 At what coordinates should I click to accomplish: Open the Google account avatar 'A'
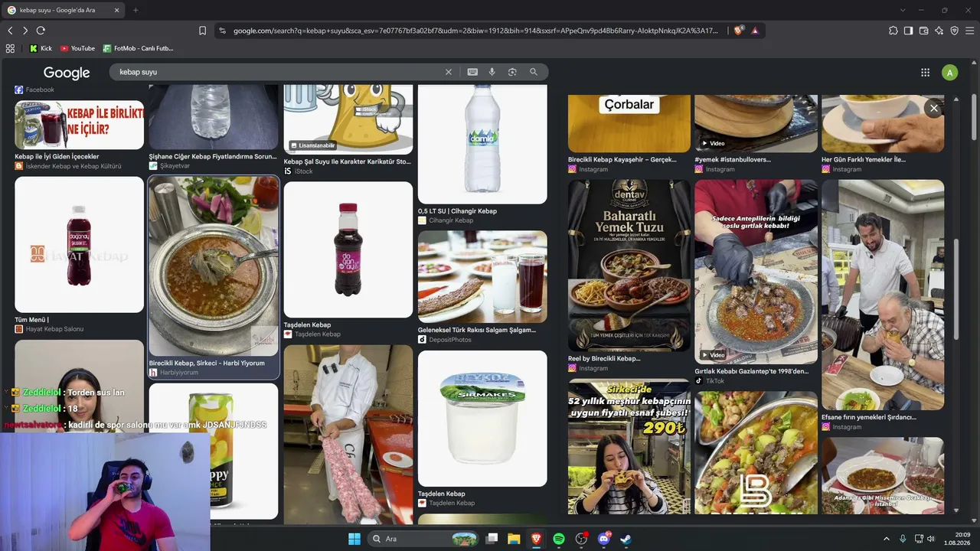949,73
